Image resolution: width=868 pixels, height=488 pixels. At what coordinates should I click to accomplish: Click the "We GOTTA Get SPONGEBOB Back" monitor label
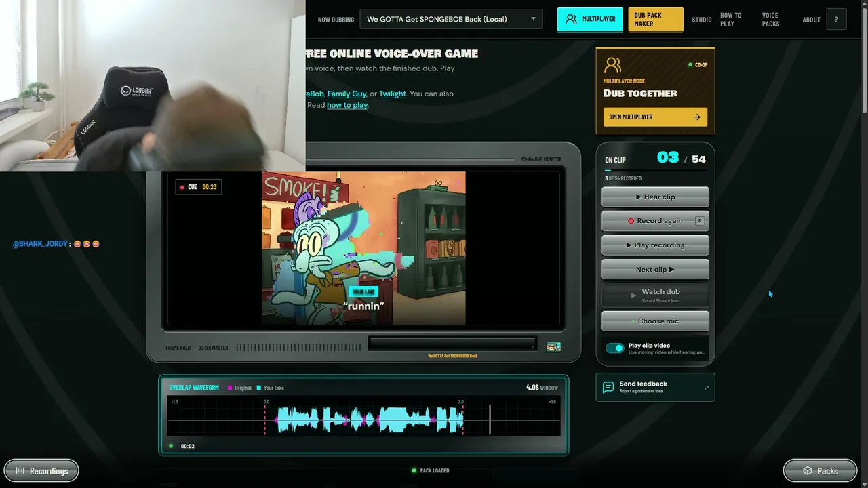[452, 356]
